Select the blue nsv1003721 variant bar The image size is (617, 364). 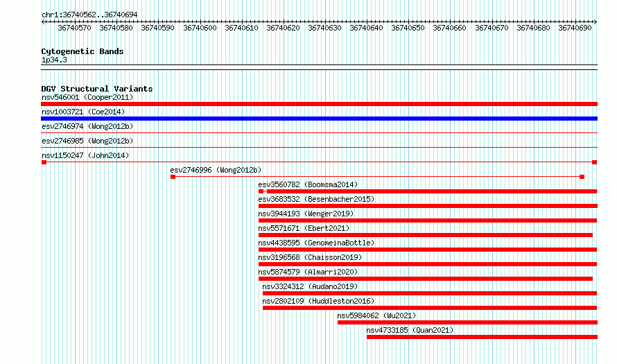coord(319,119)
